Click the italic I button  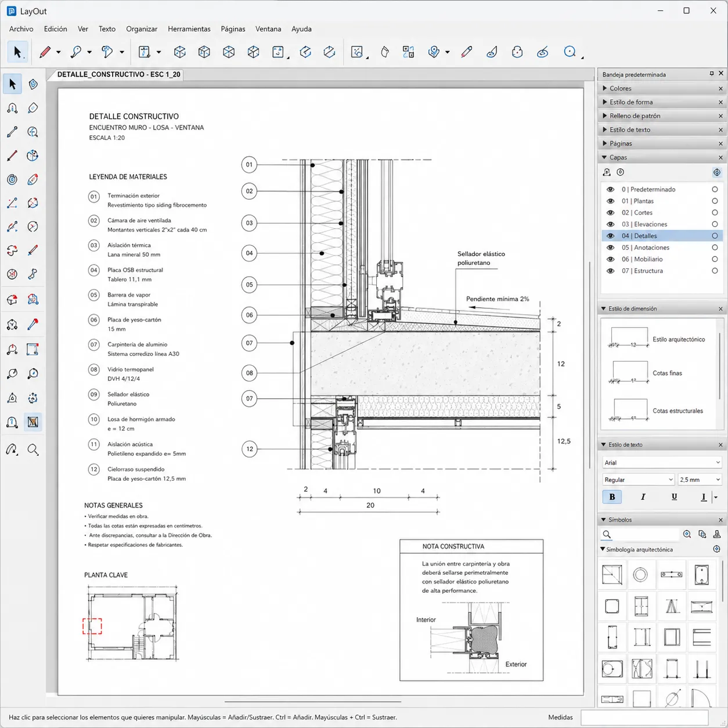(643, 497)
